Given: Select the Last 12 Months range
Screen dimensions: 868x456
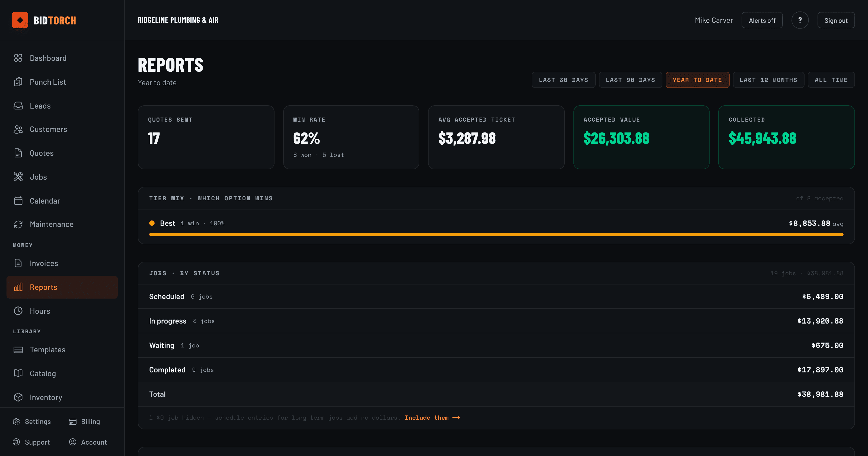Looking at the screenshot, I should tap(768, 80).
